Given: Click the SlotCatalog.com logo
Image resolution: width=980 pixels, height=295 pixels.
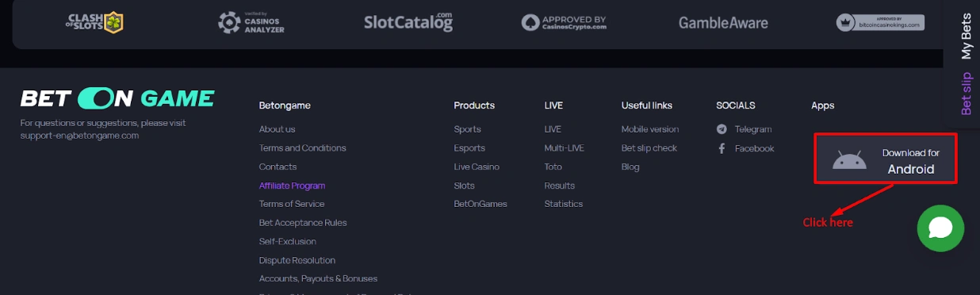Looking at the screenshot, I should tap(408, 21).
